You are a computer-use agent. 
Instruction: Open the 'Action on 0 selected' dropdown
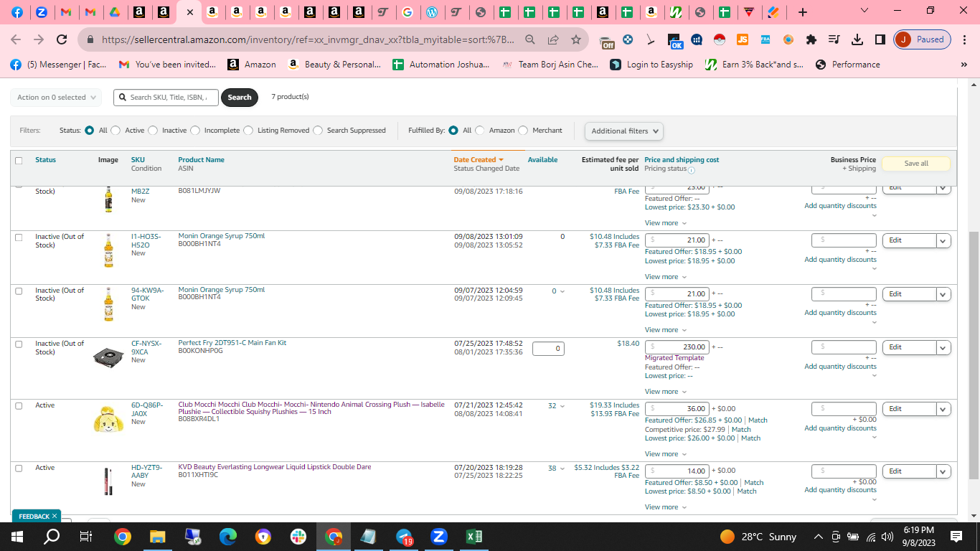pos(55,98)
